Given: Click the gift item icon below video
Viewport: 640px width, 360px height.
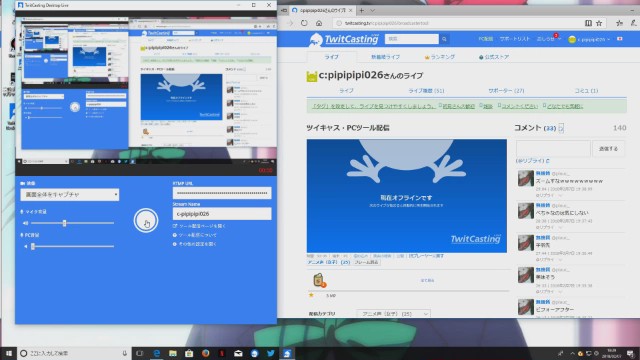Looking at the screenshot, I should point(319,280).
